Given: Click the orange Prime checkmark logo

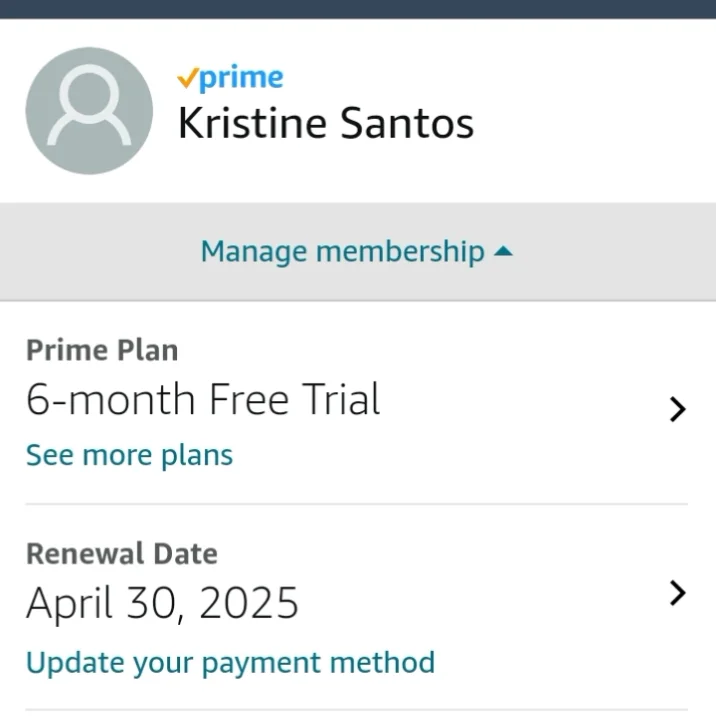Looking at the screenshot, I should (x=188, y=78).
